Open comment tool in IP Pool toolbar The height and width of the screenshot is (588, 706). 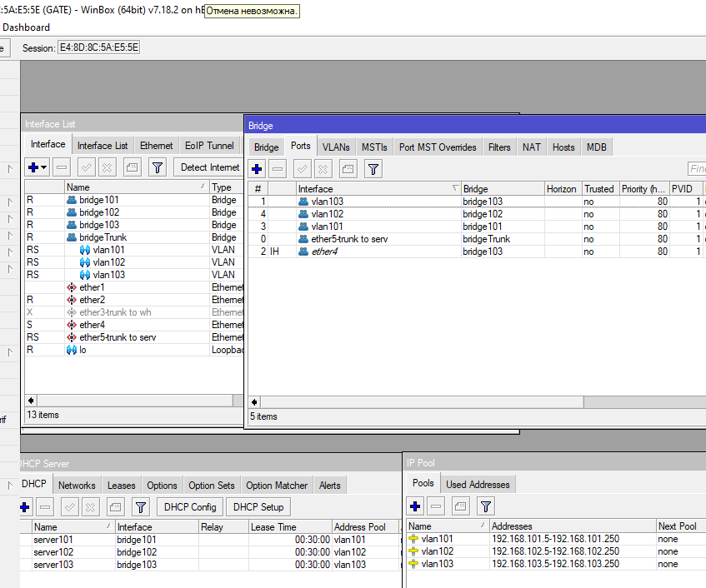click(x=460, y=506)
